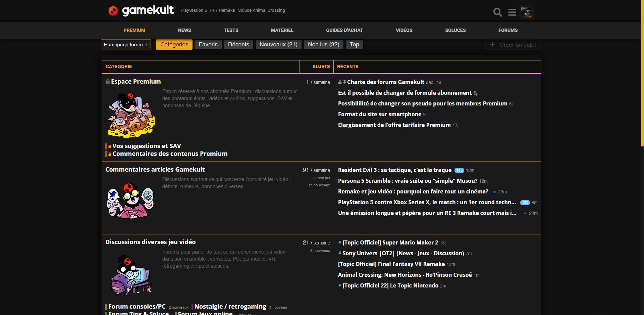Image resolution: width=644 pixels, height=315 pixels.
Task: Open the Forum consoles/PC subcategory
Action: [x=137, y=307]
